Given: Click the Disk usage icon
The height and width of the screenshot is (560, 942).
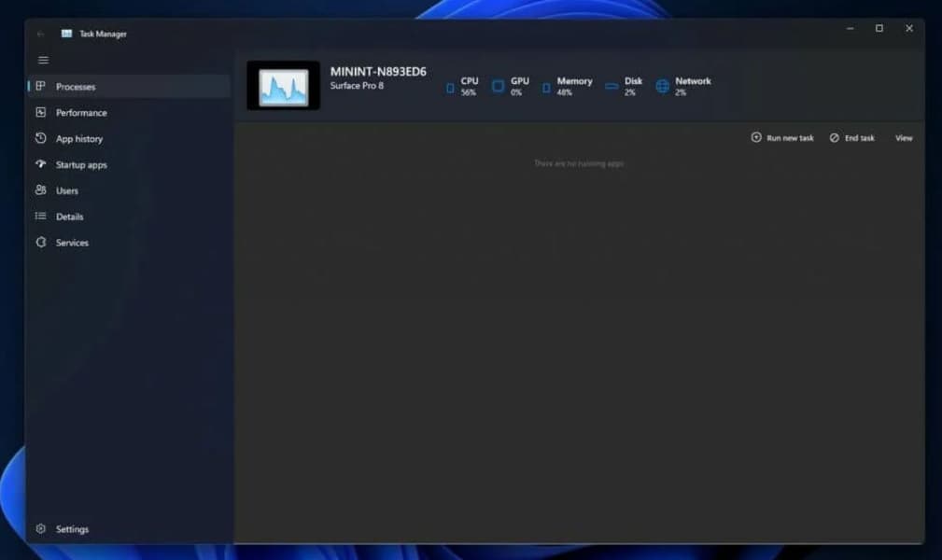Looking at the screenshot, I should pos(612,87).
